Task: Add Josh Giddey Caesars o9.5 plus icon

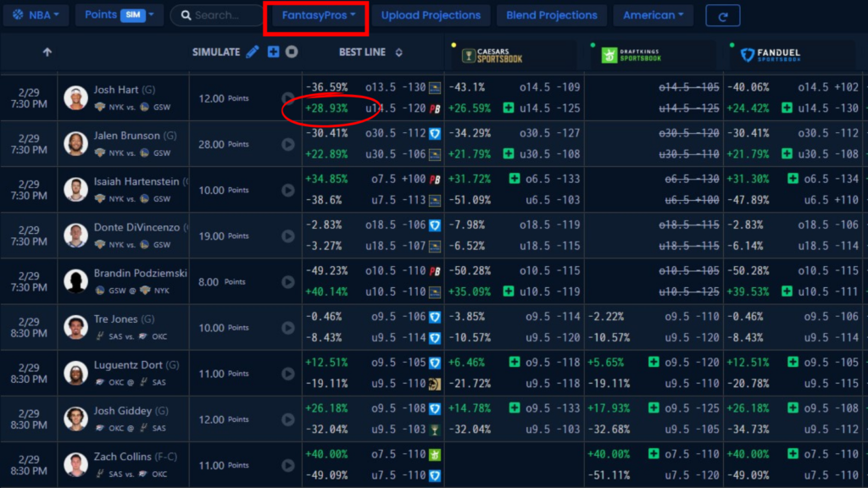Action: (515, 408)
